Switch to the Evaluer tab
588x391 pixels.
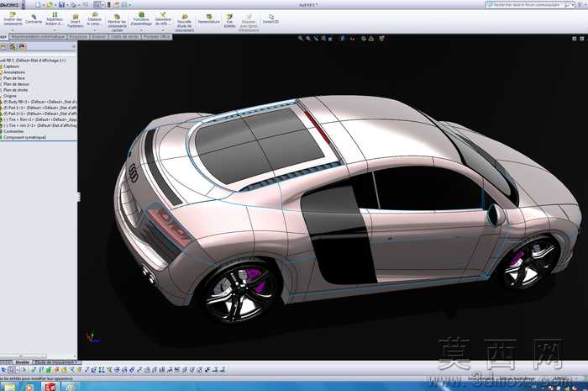pyautogui.click(x=99, y=37)
